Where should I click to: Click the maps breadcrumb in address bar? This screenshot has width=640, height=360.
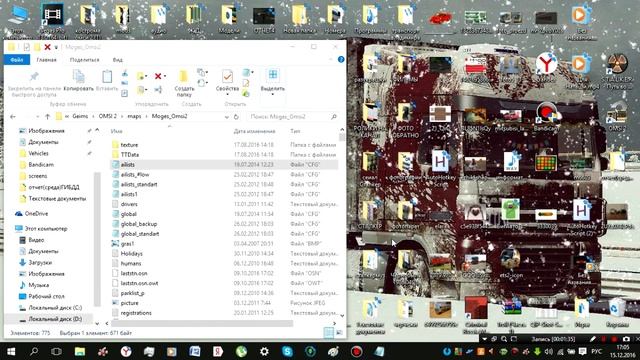click(134, 116)
